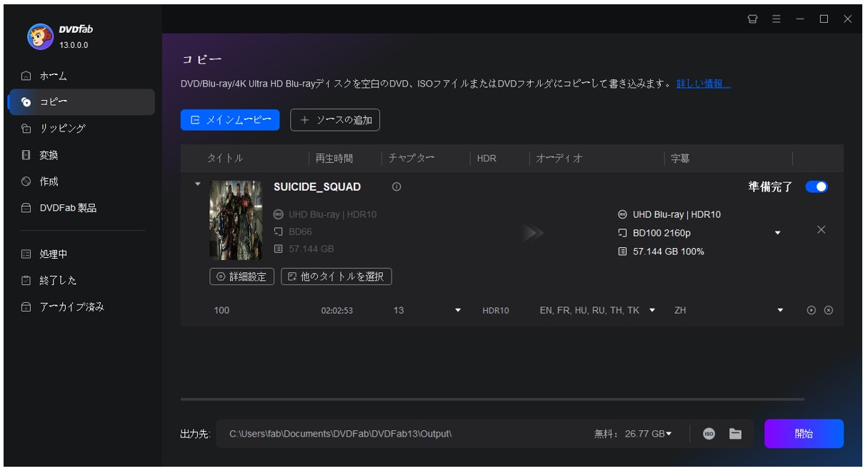Click 他のタイトルを選択 button
The height and width of the screenshot is (471, 868).
click(x=336, y=277)
